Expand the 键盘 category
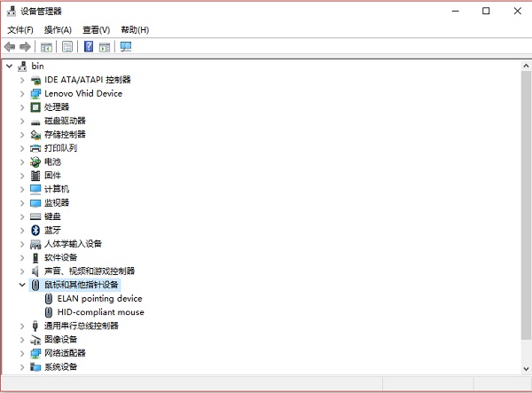 22,216
